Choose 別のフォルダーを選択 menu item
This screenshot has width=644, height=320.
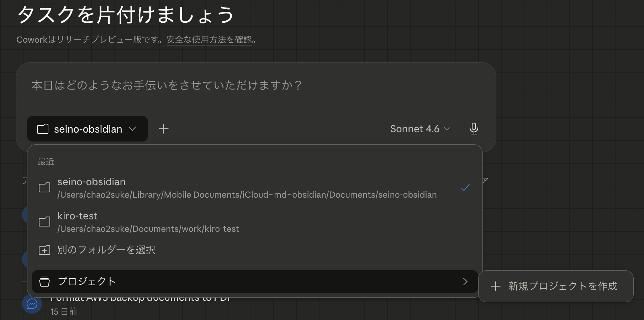click(106, 250)
